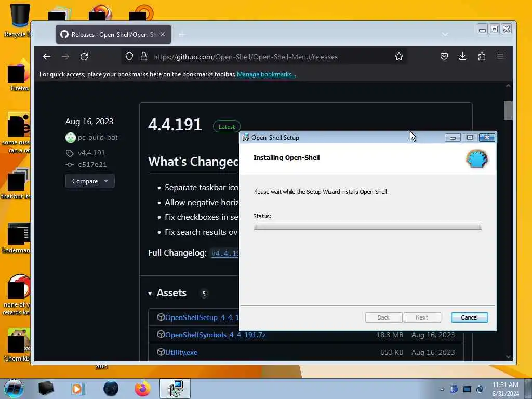Click the scroll-down arrow of the page scrollbar

(508, 357)
